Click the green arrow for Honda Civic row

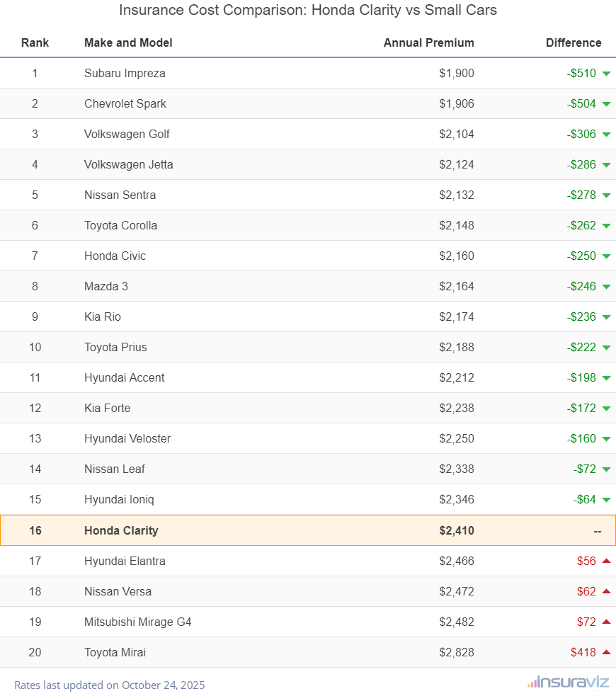(x=606, y=256)
